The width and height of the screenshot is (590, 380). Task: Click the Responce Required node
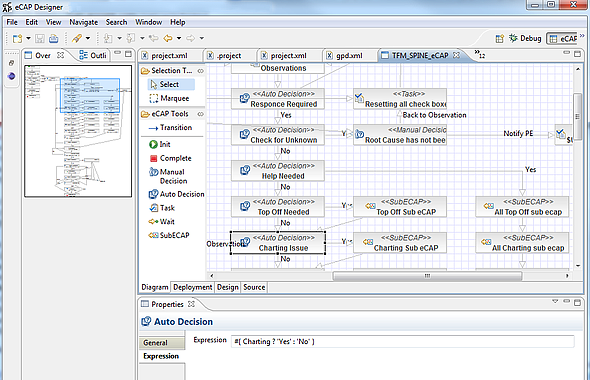tap(278, 99)
